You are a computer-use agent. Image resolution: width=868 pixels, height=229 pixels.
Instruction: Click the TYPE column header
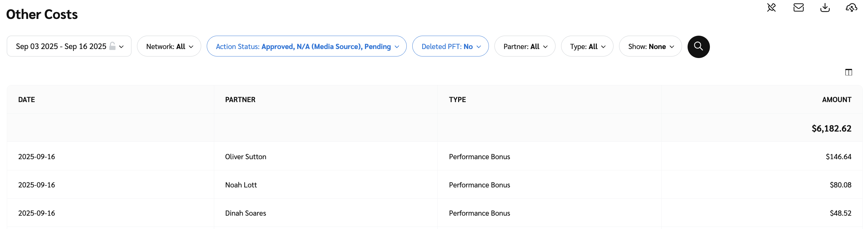(x=457, y=100)
